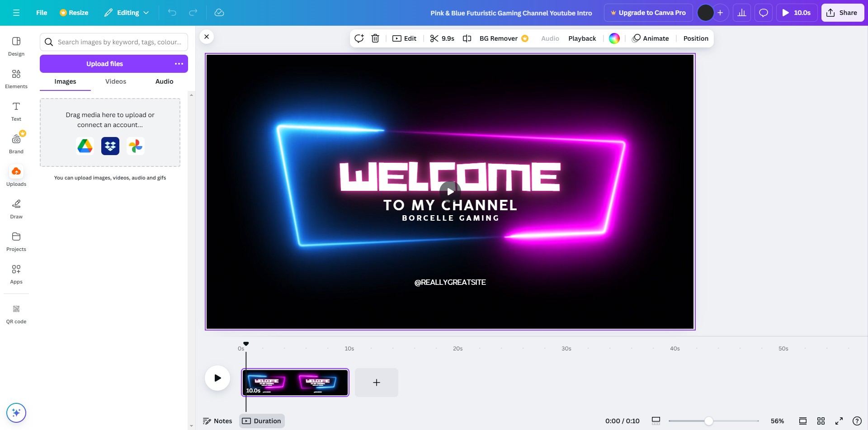The height and width of the screenshot is (430, 868).
Task: Open the Brand panel
Action: point(16,144)
